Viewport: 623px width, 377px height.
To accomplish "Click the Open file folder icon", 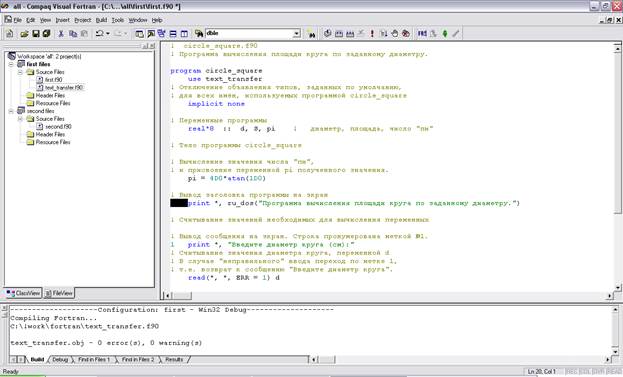I will (x=25, y=34).
